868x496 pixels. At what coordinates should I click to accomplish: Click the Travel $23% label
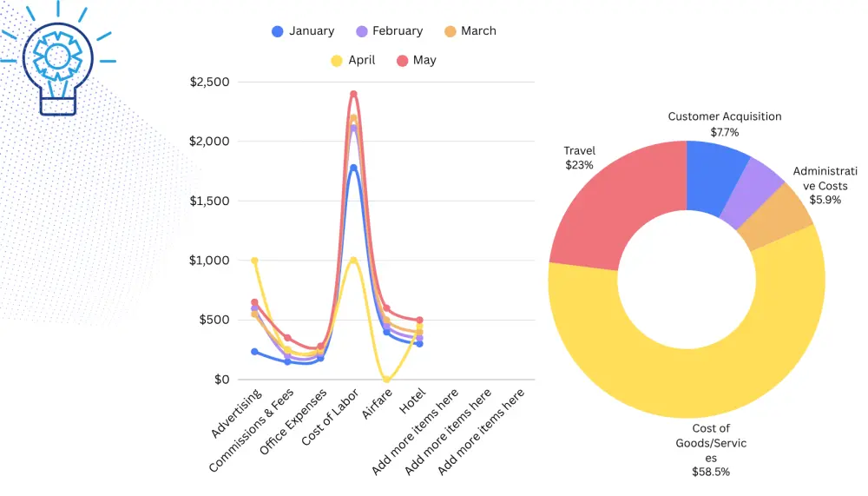579,158
